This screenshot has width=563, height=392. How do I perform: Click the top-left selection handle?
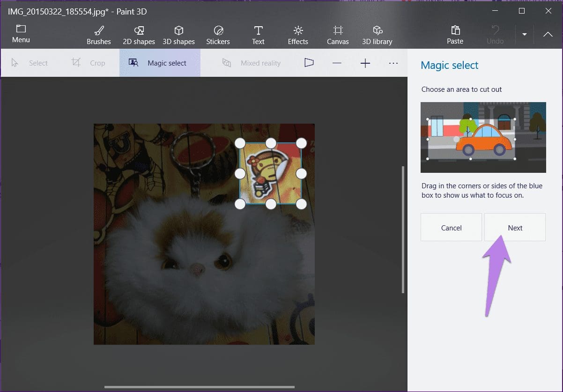tap(240, 143)
